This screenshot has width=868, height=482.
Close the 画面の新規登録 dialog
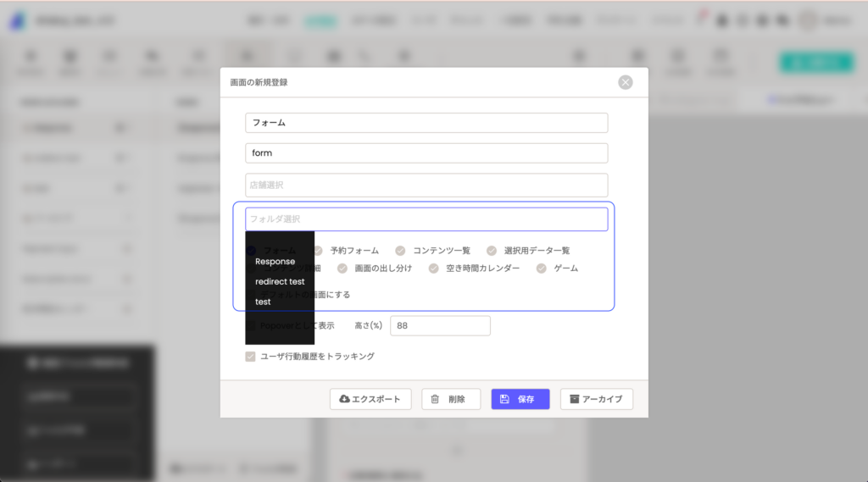point(626,82)
